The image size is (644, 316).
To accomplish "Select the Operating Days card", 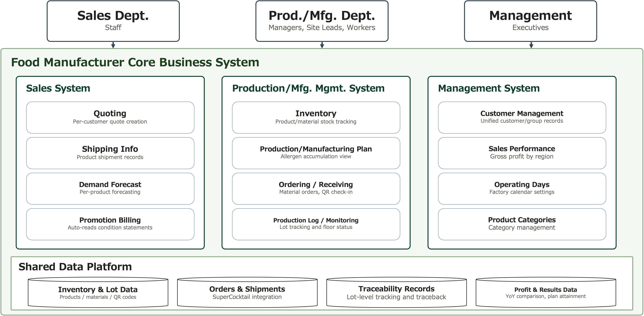I will [x=522, y=189].
